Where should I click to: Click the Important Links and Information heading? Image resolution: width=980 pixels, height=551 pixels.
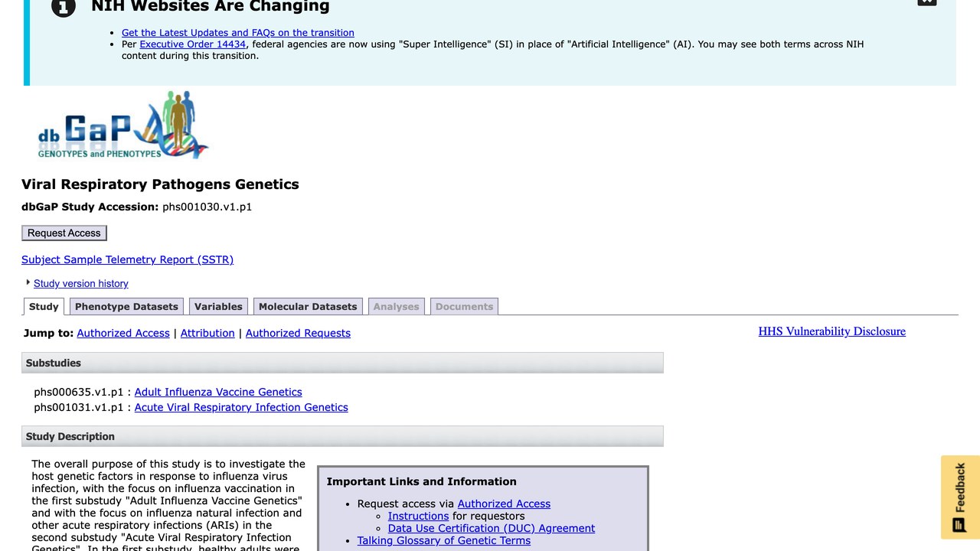coord(422,481)
